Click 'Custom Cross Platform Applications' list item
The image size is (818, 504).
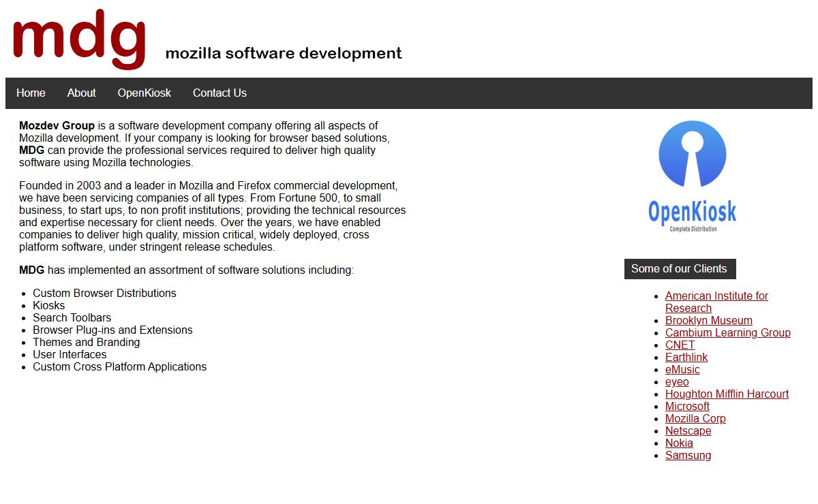point(119,366)
